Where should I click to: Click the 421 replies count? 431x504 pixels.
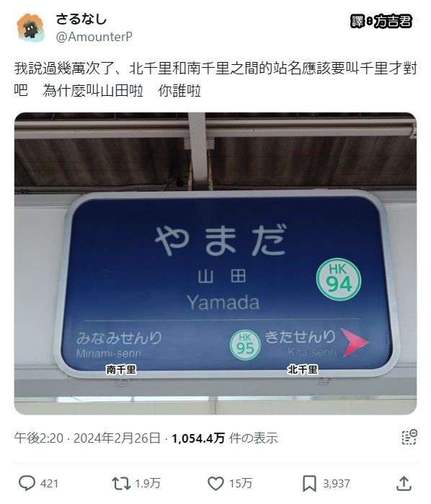click(49, 483)
